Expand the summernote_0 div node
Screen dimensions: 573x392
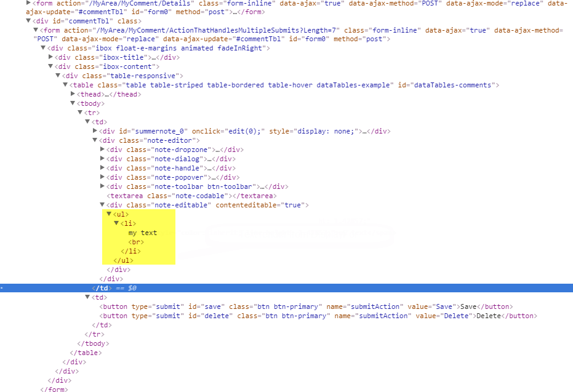[x=95, y=131]
